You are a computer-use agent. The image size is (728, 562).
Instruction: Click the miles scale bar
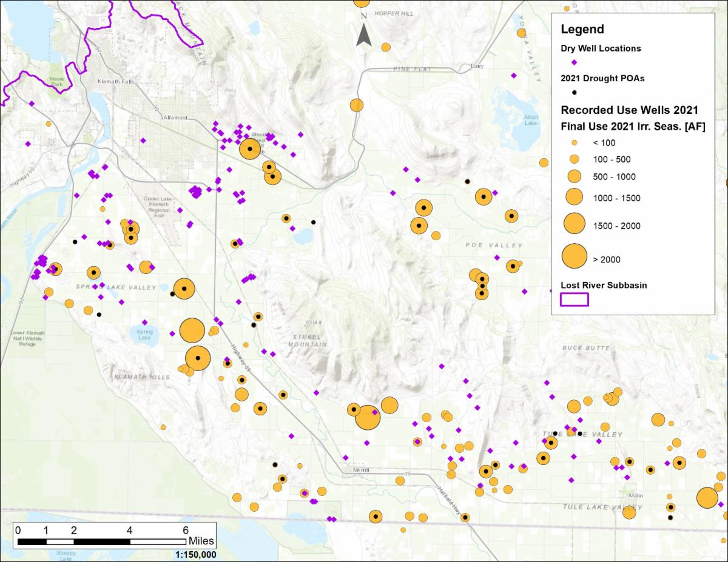pos(102,540)
